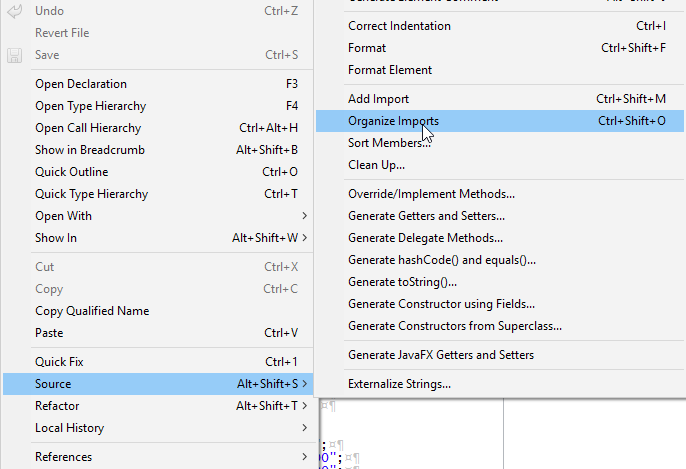Click Quick Fix in context menu
Screen dimensions: 686x469
click(60, 362)
